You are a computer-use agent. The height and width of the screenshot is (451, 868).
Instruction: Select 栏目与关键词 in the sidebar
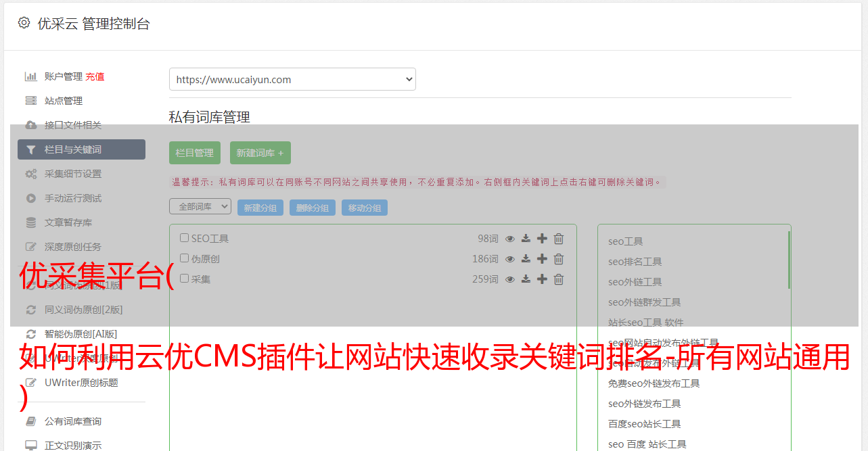pos(81,149)
